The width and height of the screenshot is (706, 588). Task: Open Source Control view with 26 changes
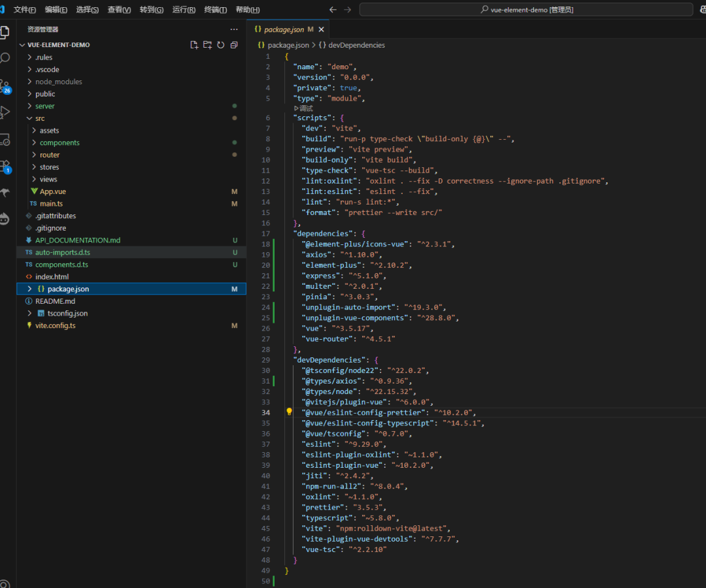point(5,86)
